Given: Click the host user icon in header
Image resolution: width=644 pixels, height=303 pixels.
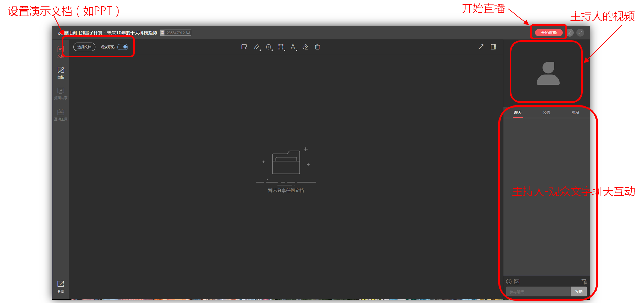Looking at the screenshot, I should (570, 33).
